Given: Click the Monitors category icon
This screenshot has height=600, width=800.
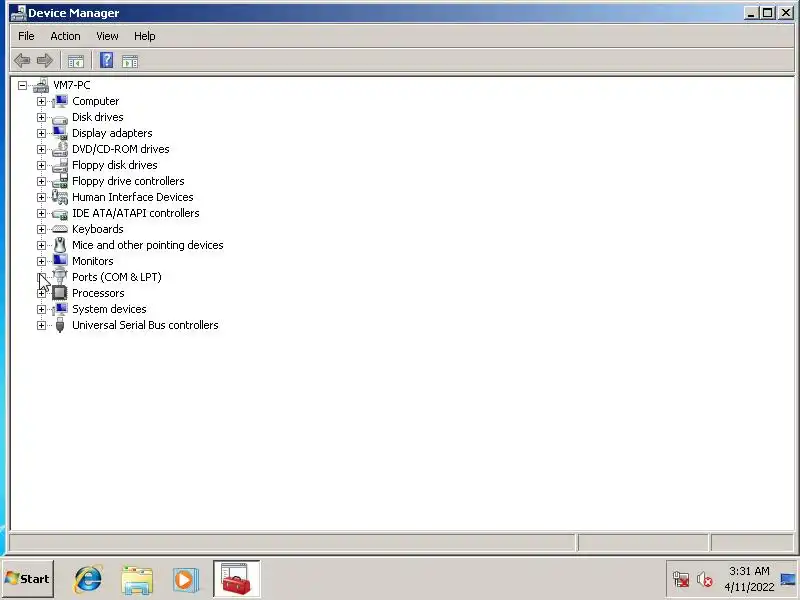Looking at the screenshot, I should tap(60, 261).
